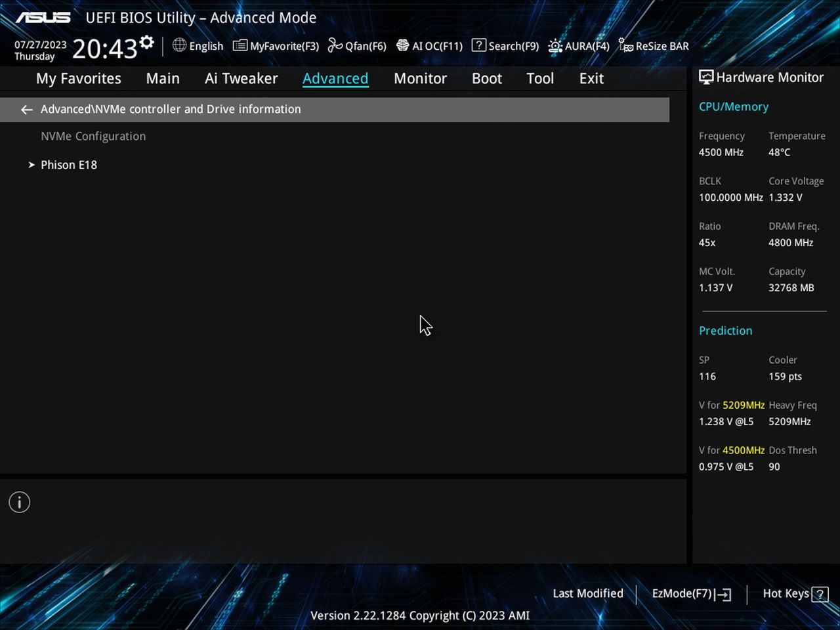Screen dimensions: 840x630
Task: Click the Hot Keys question mark icon
Action: pyautogui.click(x=820, y=595)
